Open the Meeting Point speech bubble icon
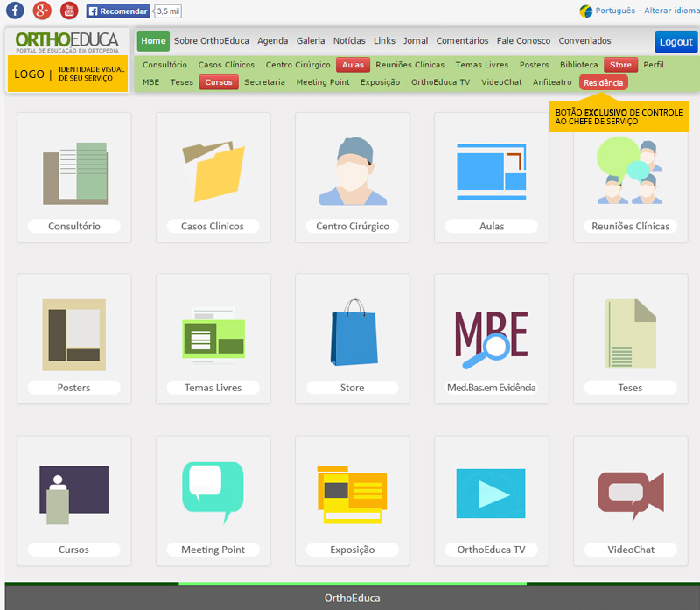The width and height of the screenshot is (700, 610). pos(213,493)
